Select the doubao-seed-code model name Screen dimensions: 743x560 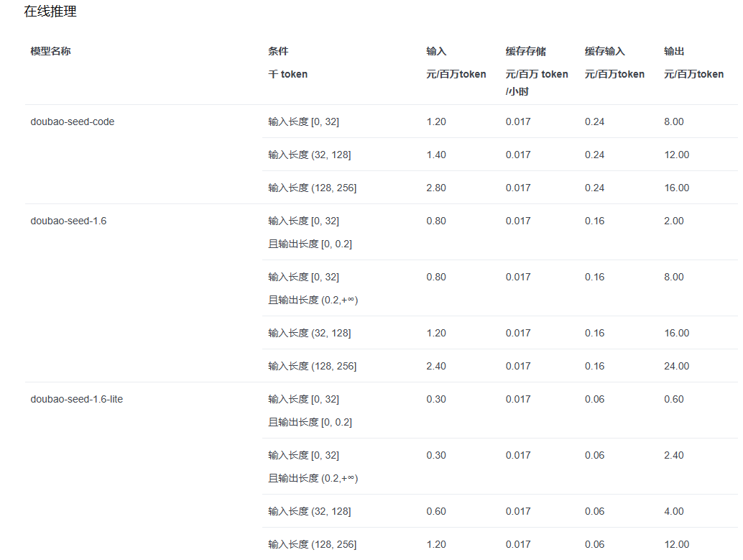point(73,122)
